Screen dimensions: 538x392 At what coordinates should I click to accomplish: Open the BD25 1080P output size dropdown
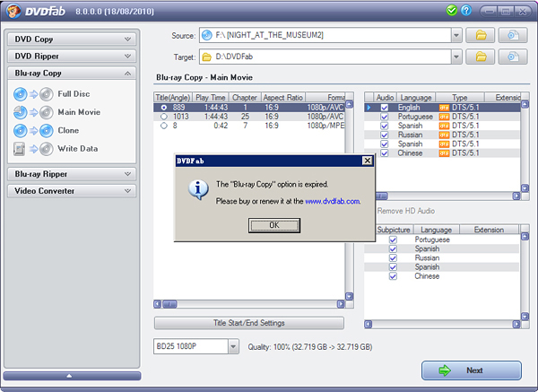[233, 346]
